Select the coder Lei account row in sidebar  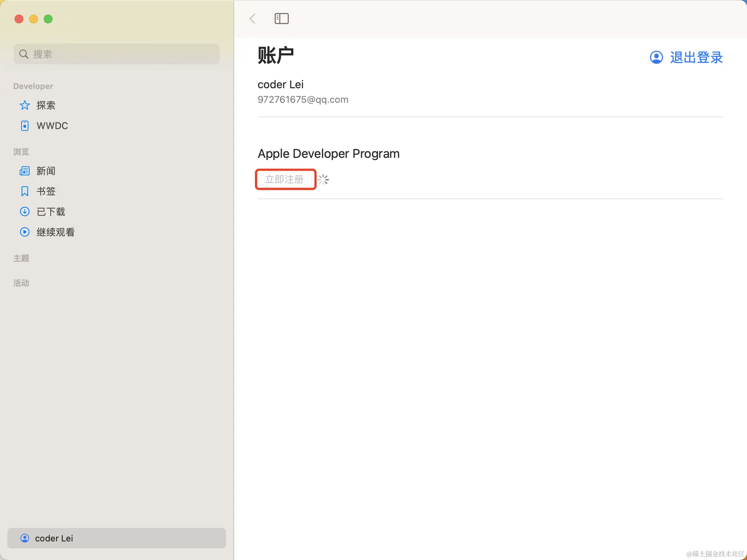pyautogui.click(x=117, y=538)
